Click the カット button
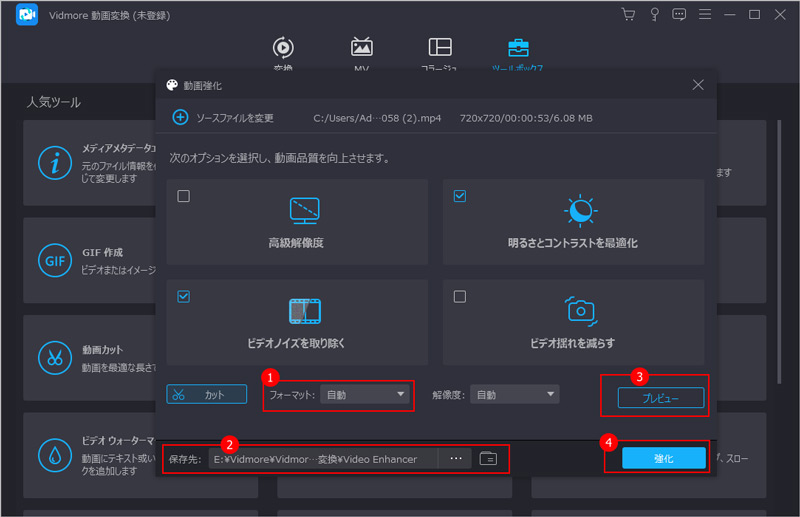The width and height of the screenshot is (800, 517). pos(207,395)
